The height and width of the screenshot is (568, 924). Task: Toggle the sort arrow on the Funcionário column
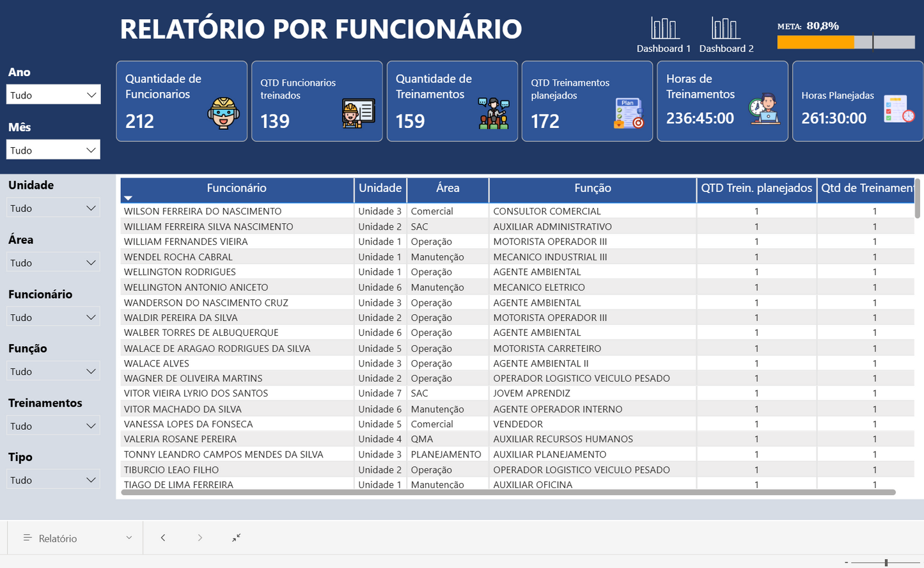pos(128,198)
